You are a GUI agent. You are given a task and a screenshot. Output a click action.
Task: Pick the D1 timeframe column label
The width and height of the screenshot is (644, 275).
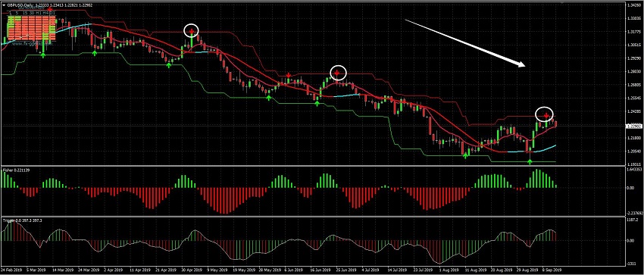coord(52,13)
